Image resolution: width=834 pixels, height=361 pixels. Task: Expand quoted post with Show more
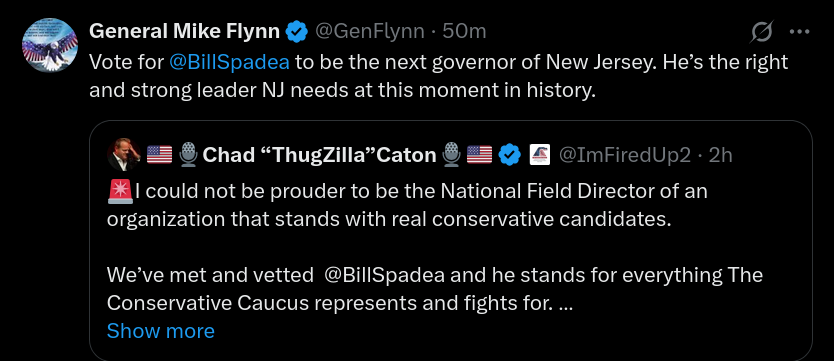tap(161, 331)
